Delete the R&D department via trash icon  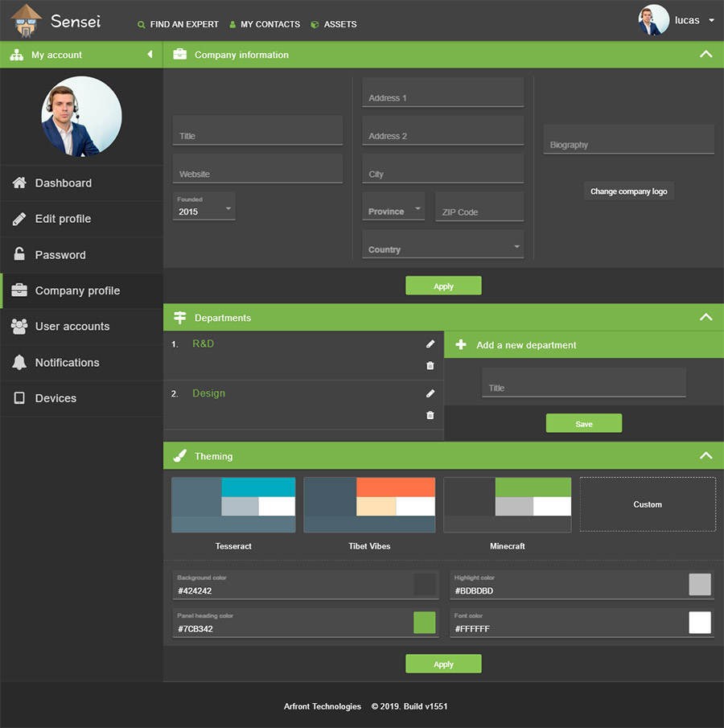pyautogui.click(x=430, y=366)
